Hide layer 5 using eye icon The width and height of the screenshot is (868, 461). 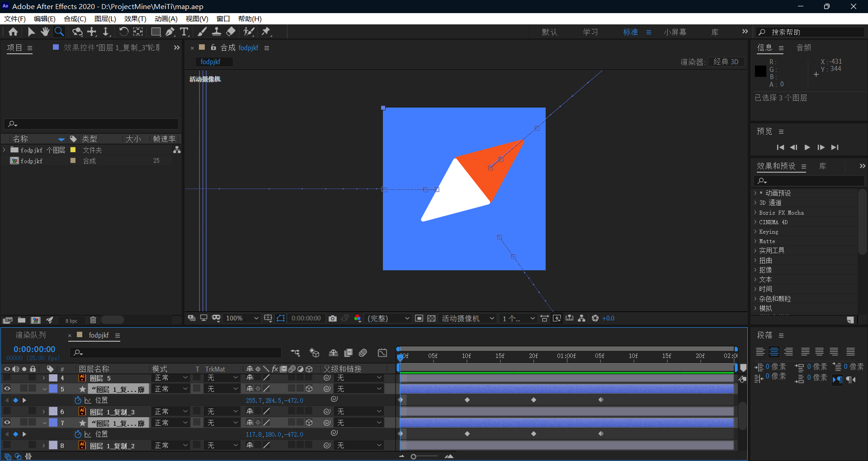pos(7,389)
